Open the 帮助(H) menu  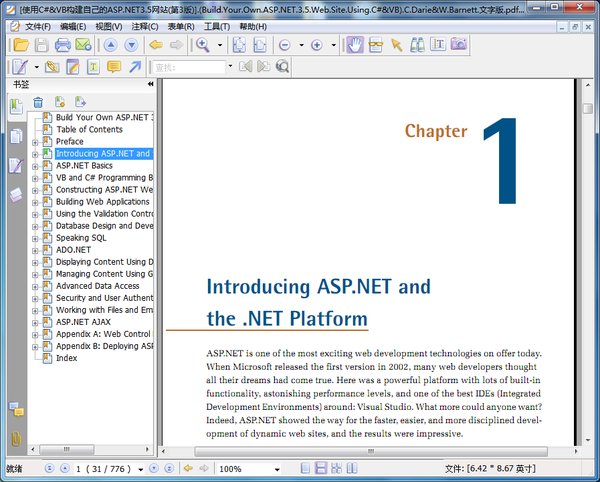point(253,27)
